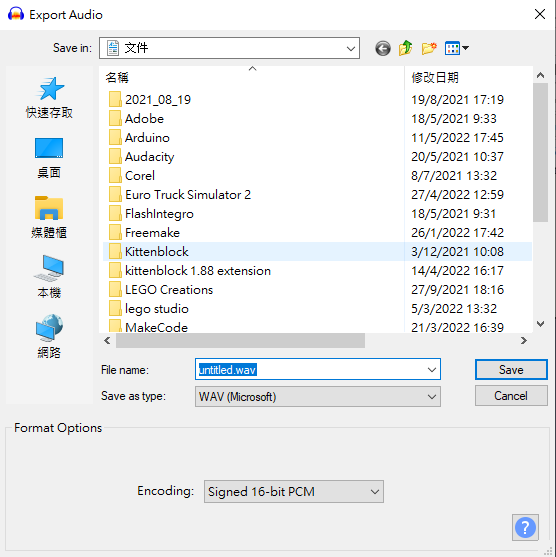Go back to last folder visited

pos(383,48)
